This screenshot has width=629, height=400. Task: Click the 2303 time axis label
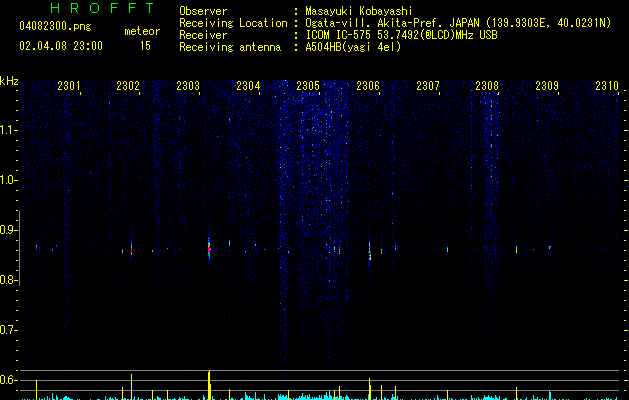click(188, 86)
